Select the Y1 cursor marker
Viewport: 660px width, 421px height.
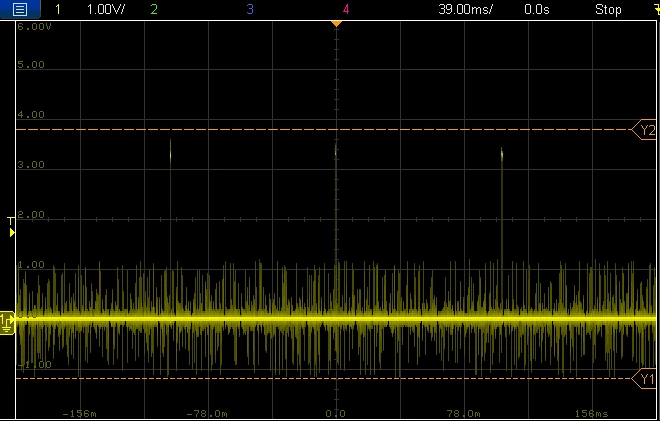645,379
